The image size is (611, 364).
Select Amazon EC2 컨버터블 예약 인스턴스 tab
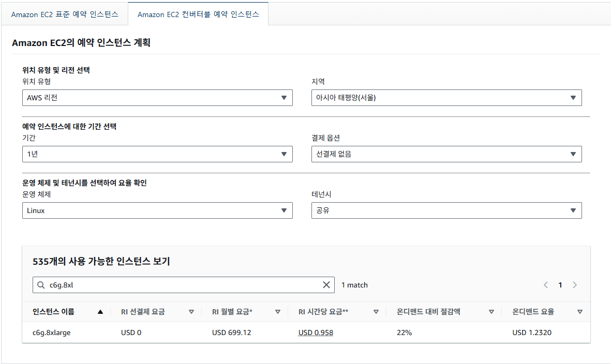tap(198, 14)
